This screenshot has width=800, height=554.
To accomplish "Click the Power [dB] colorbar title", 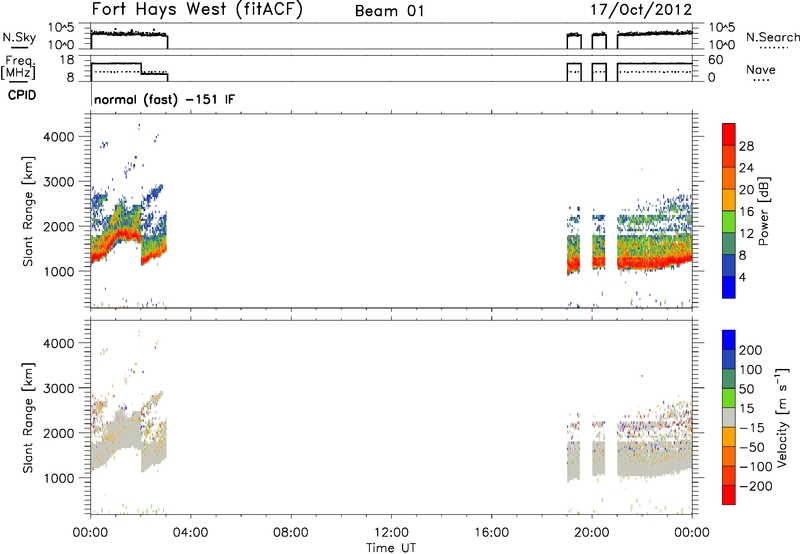I will 764,211.
